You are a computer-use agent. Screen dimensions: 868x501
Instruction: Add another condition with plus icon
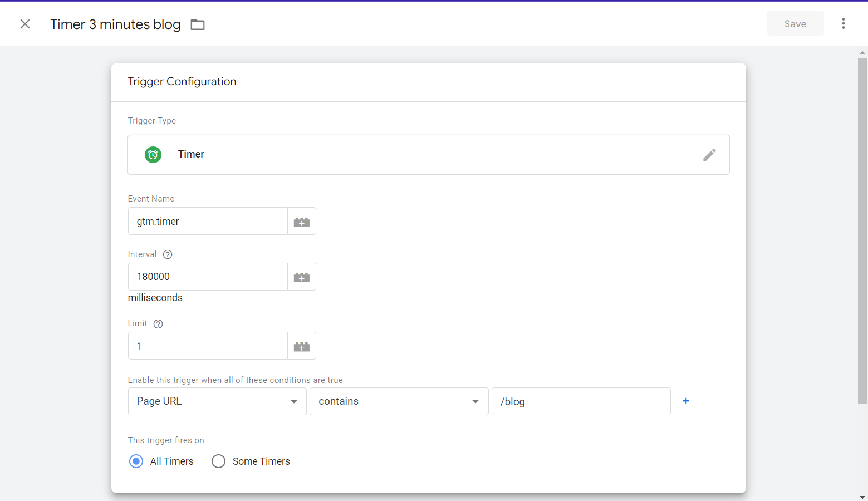(x=685, y=401)
